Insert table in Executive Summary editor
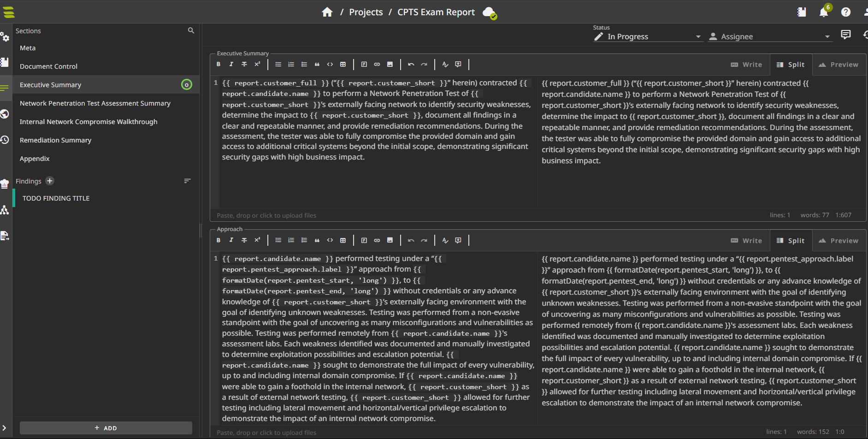 click(x=343, y=65)
